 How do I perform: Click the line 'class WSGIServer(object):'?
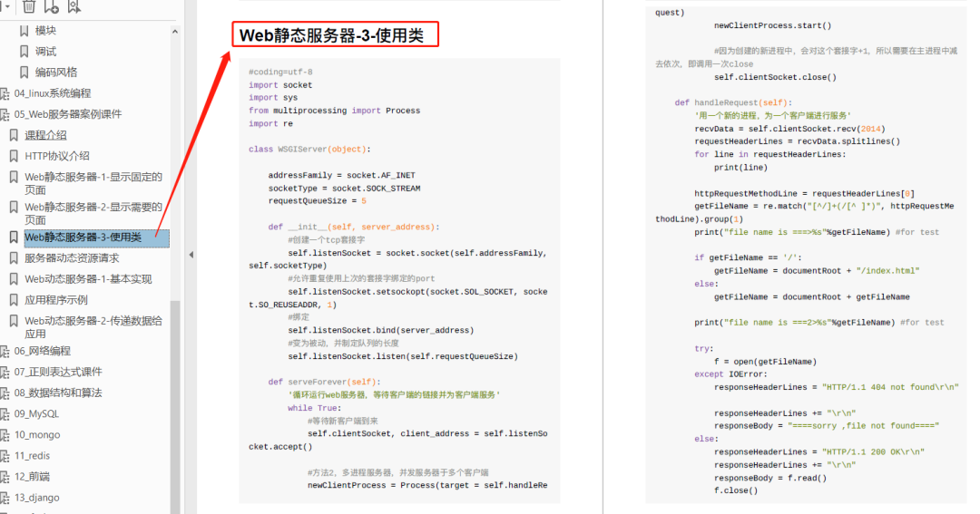pyautogui.click(x=309, y=150)
